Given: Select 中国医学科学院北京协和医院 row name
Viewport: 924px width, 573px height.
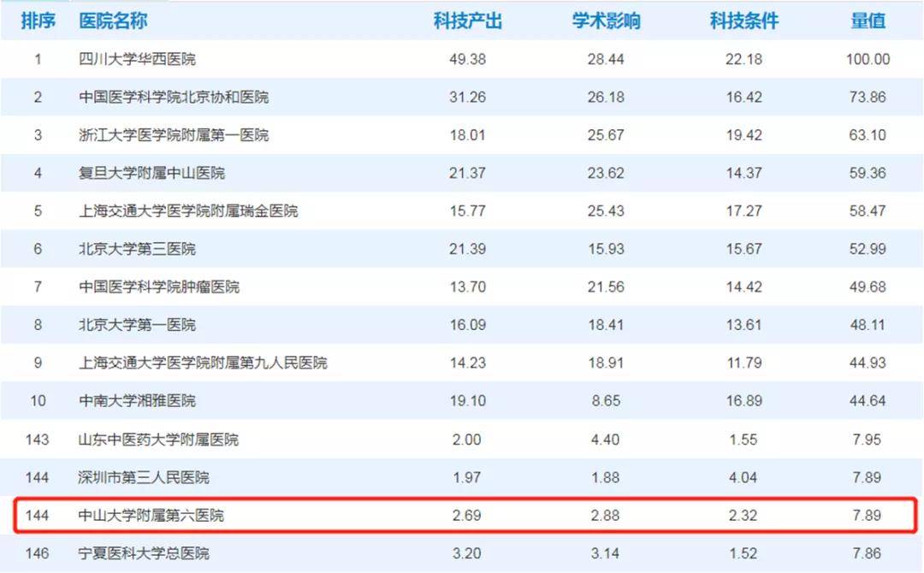Looking at the screenshot, I should point(174,97).
